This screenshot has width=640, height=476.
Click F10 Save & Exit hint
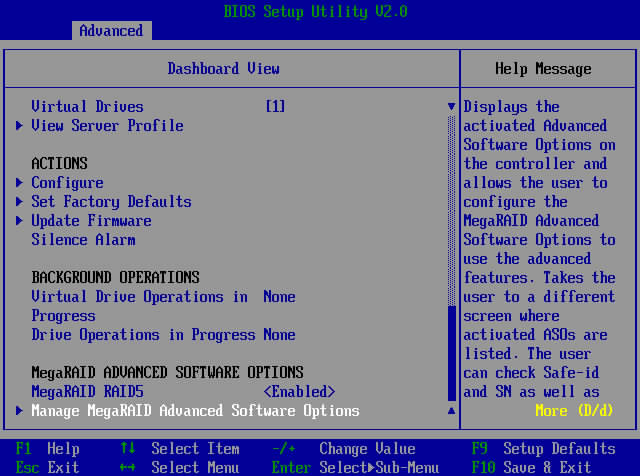tap(531, 467)
